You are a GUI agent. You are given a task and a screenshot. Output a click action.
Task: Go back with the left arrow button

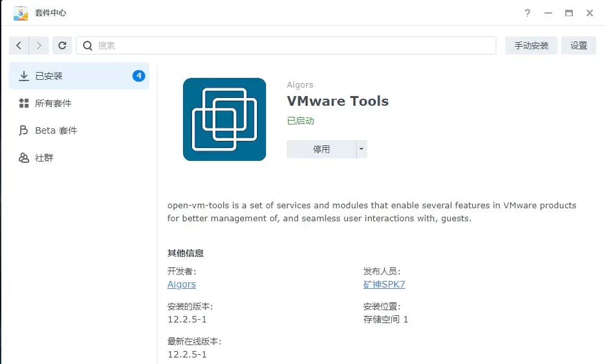click(19, 45)
